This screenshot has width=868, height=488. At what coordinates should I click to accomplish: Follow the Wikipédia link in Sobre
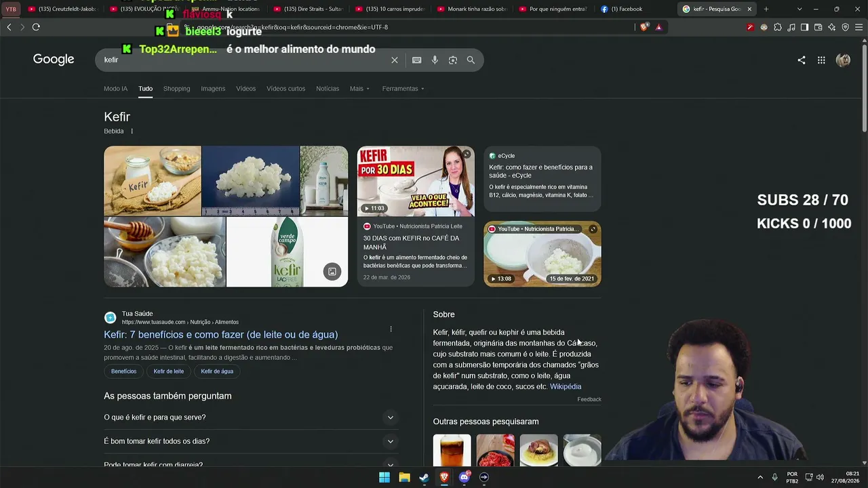[566, 386]
